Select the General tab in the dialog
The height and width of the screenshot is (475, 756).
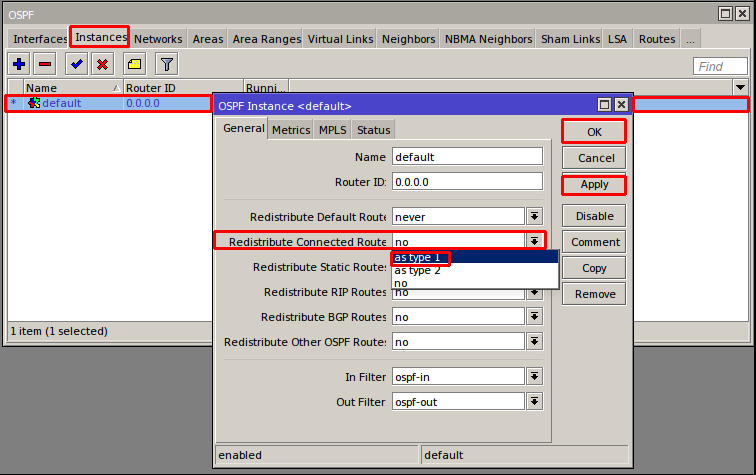click(243, 129)
